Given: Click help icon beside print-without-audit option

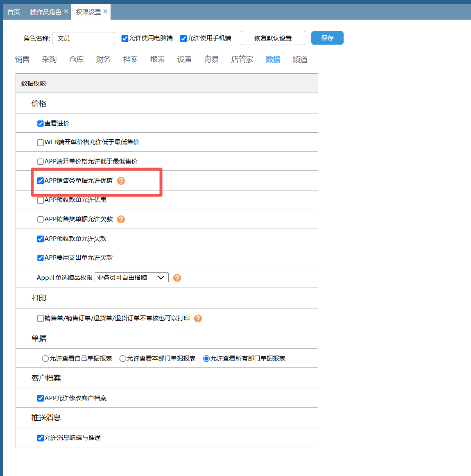Looking at the screenshot, I should click(198, 318).
